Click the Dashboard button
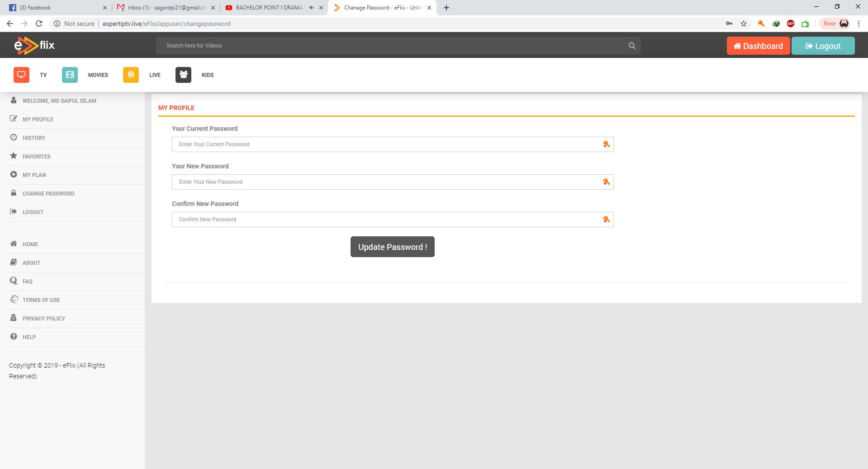 [758, 46]
